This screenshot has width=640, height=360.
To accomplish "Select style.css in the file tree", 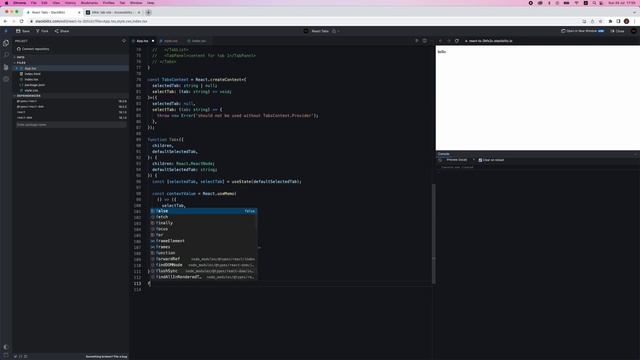I will tap(71, 91).
